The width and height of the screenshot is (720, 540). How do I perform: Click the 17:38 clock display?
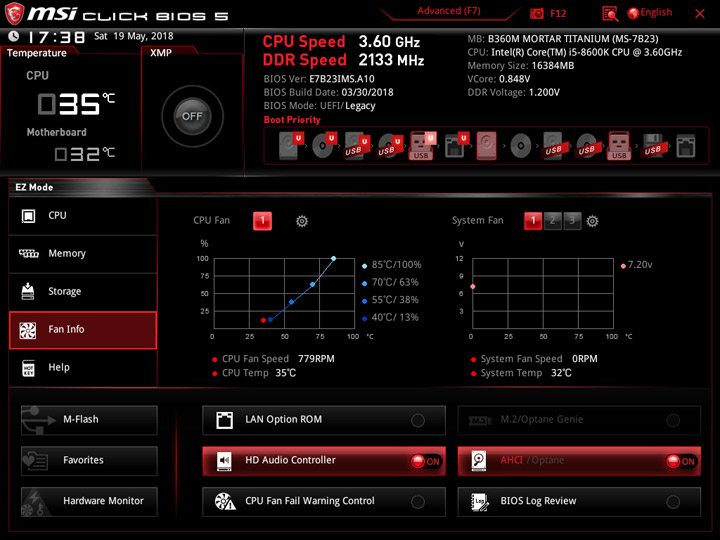(56, 37)
